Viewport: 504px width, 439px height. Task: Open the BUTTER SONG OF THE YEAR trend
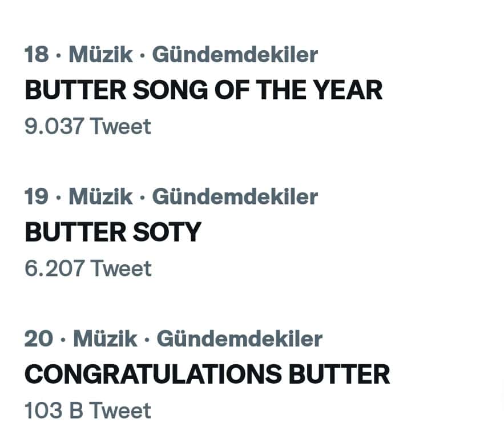(203, 90)
